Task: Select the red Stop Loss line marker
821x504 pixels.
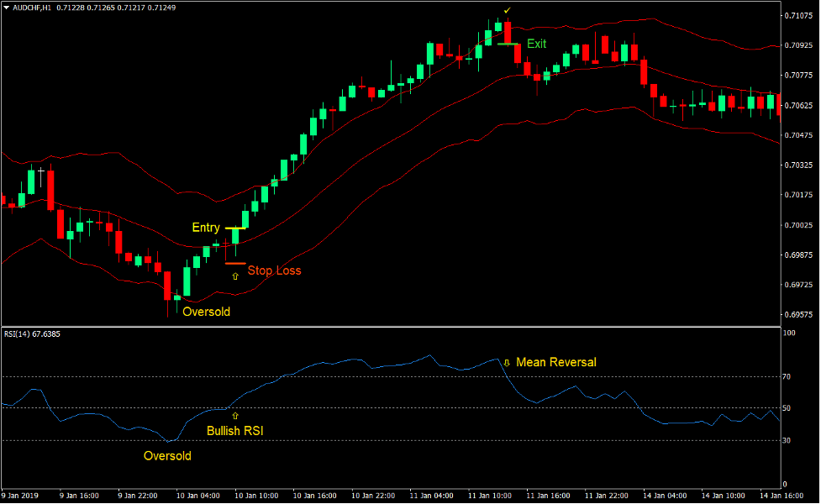Action: [235, 264]
